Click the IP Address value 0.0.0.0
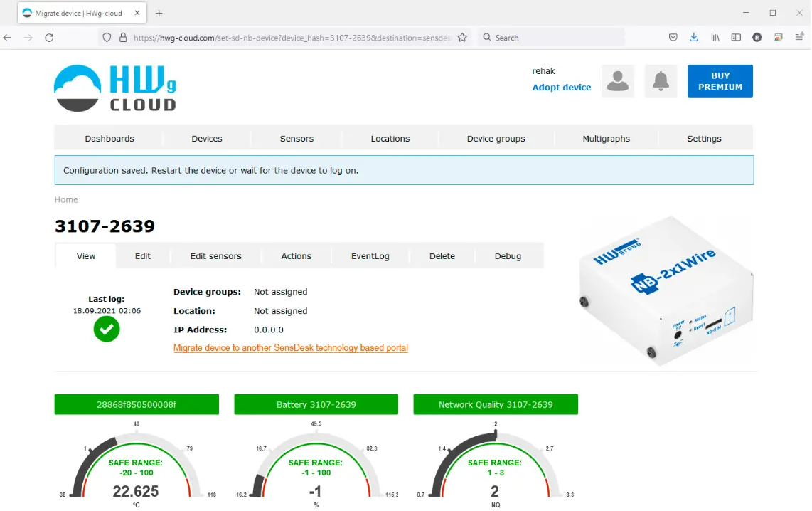 point(268,330)
